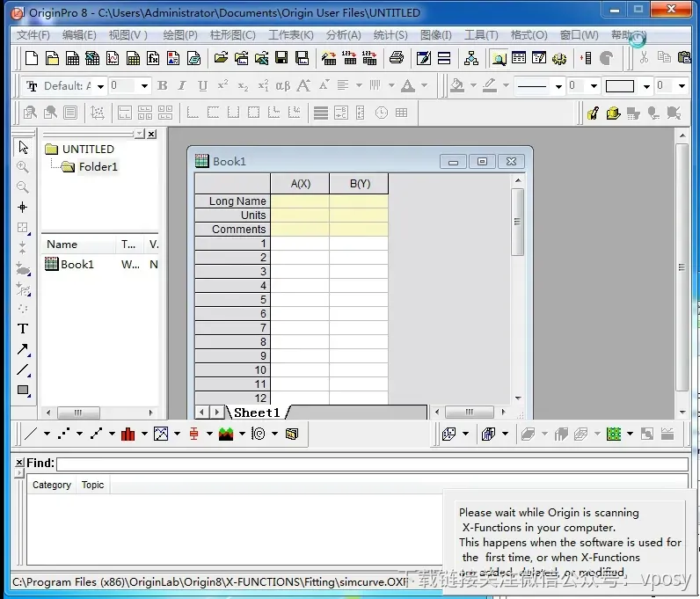Screen dimensions: 700x599
Task: Select the Pointer tool
Action: coord(23,148)
